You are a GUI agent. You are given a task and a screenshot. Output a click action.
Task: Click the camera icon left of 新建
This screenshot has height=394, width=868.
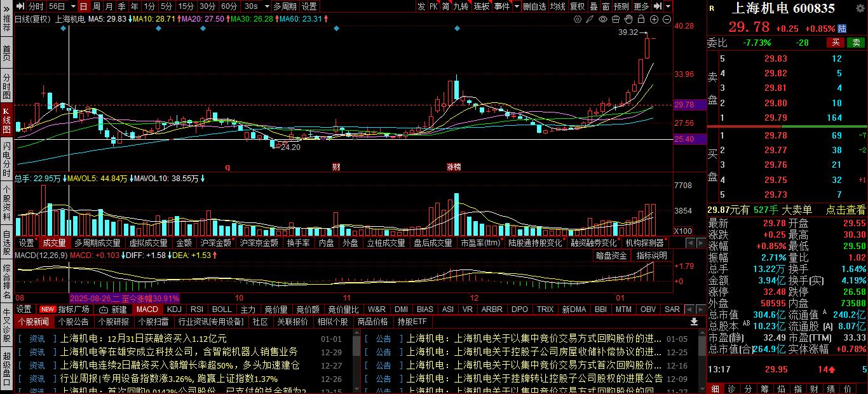pyautogui.click(x=104, y=309)
